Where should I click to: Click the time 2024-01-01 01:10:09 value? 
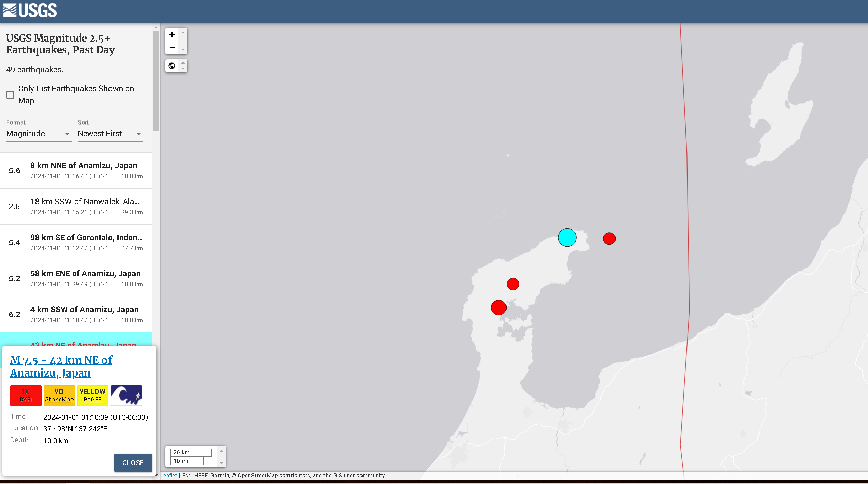[95, 417]
